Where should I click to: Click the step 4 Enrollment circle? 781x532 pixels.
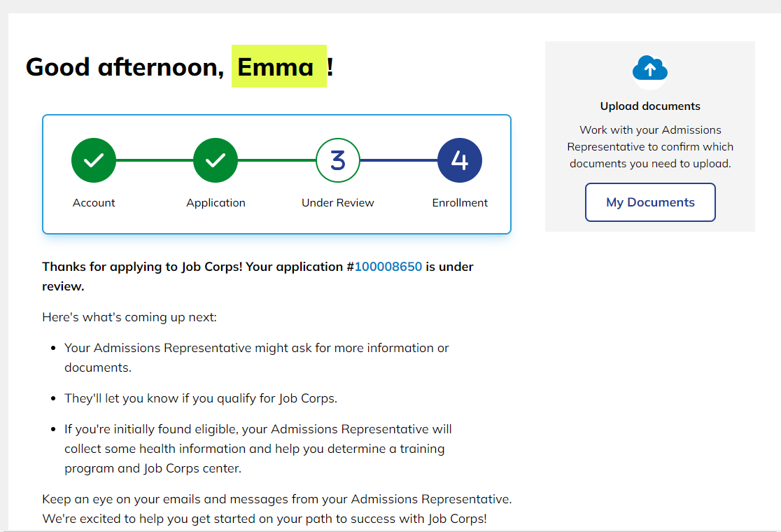(x=460, y=160)
